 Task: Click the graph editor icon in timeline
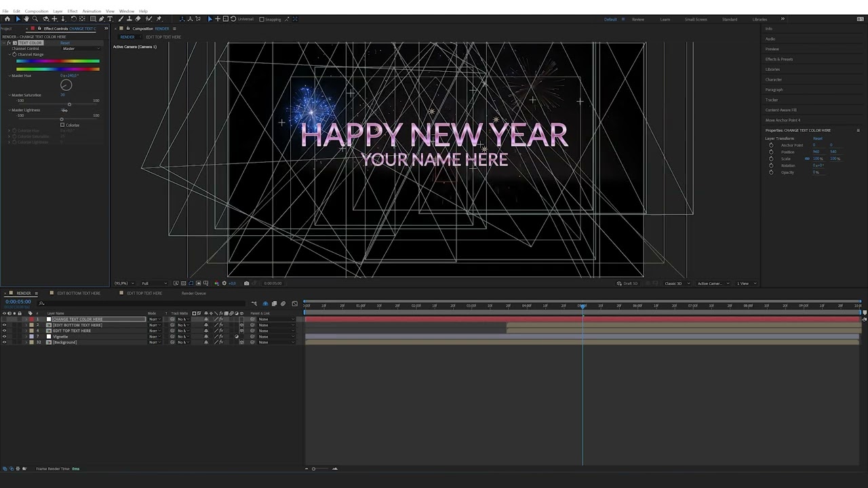click(x=294, y=304)
